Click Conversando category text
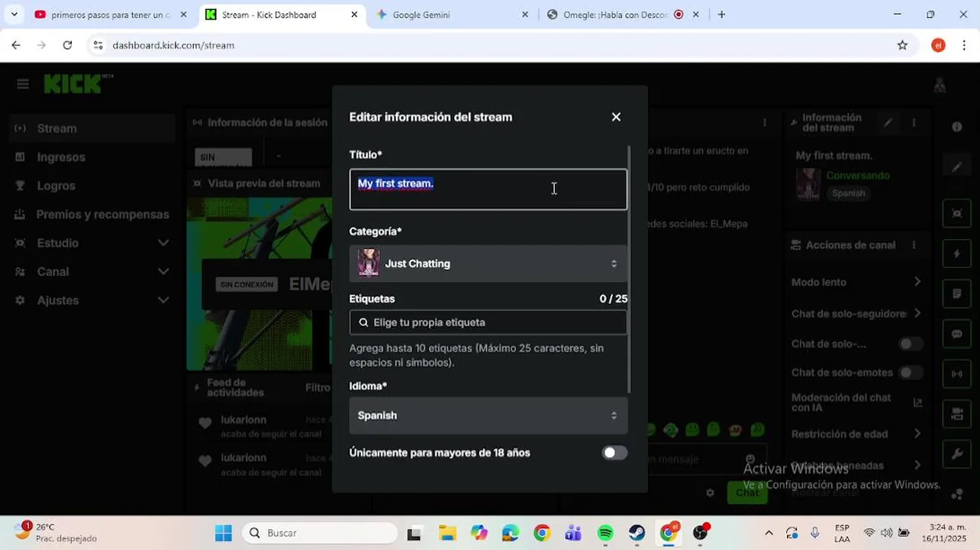Screen dimensions: 980x550 (x=858, y=176)
